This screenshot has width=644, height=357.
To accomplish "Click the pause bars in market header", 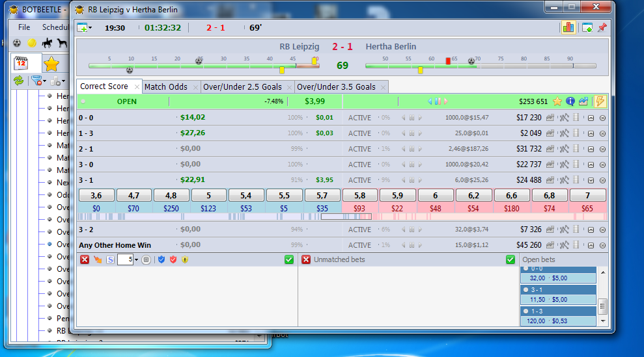I will pos(438,101).
